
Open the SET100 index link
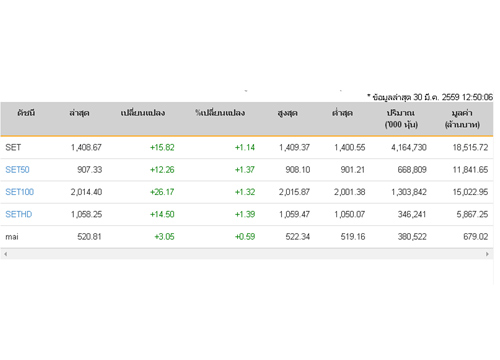coord(20,192)
